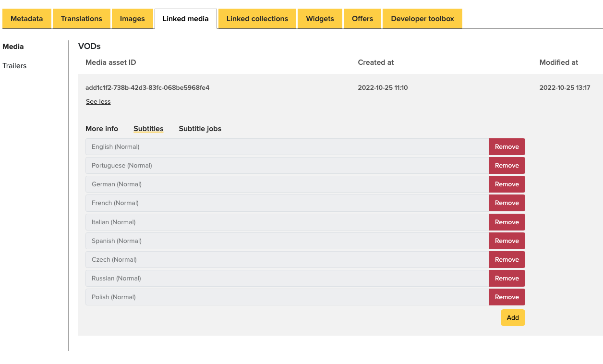Click the VODs section heading

(x=89, y=47)
